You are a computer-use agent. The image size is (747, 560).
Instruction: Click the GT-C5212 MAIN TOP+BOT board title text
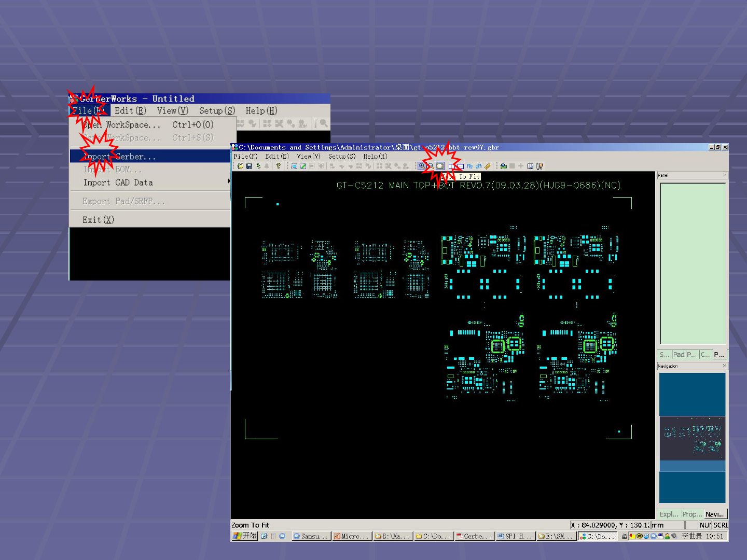click(x=478, y=185)
